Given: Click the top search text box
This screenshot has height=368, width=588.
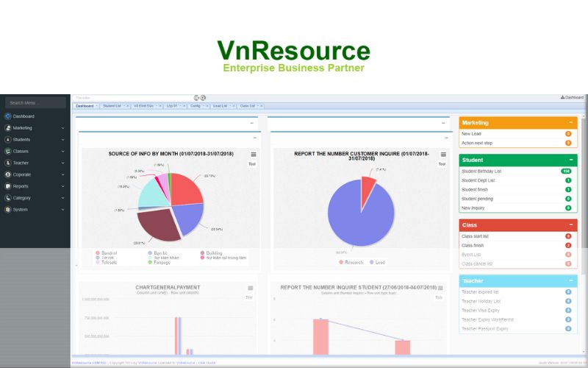Looking at the screenshot, I should (133, 98).
